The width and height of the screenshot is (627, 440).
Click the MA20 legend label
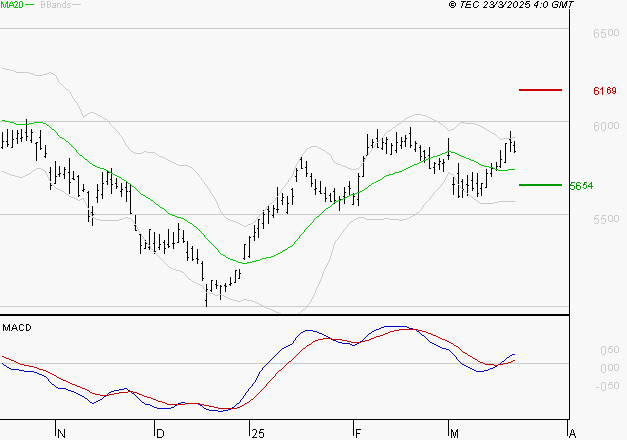[12, 4]
